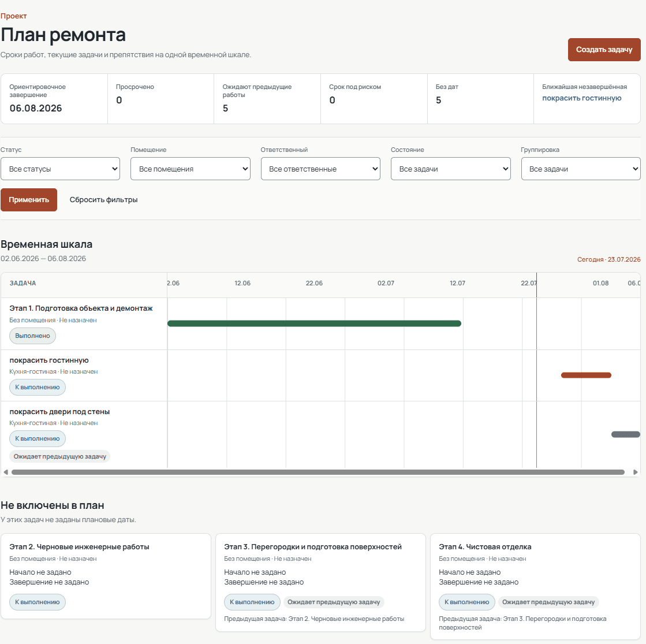
Task: Expand the Помещение filter dropdown
Action: tap(191, 169)
